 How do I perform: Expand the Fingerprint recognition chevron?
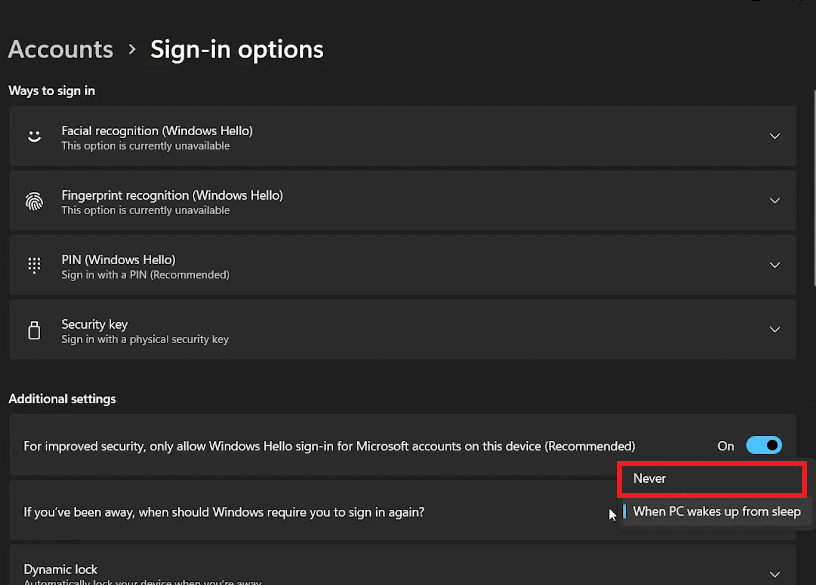tap(774, 201)
